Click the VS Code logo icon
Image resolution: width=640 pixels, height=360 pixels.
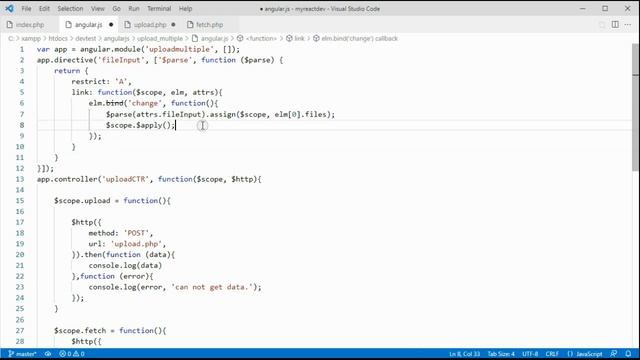click(x=9, y=8)
